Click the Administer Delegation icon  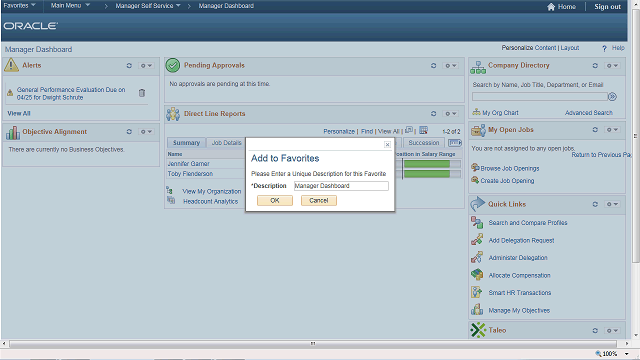pos(477,258)
